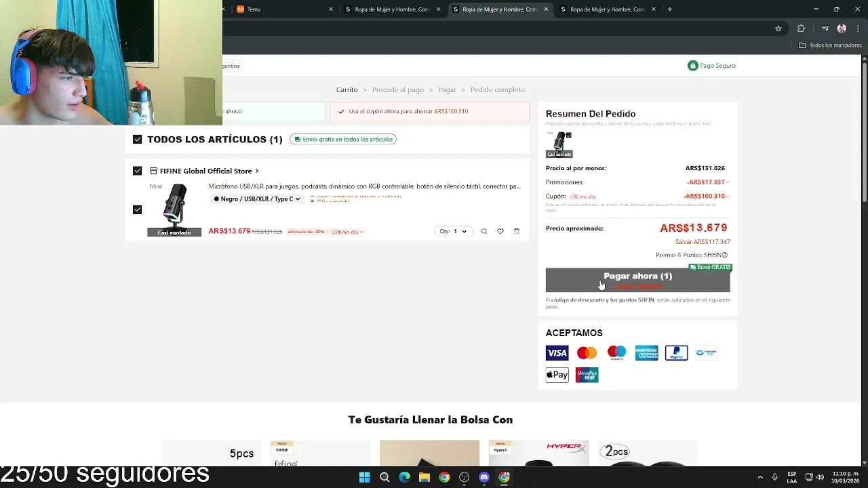Image resolution: width=868 pixels, height=488 pixels.
Task: Click the Pagar ahora (1) button
Action: coord(637,280)
